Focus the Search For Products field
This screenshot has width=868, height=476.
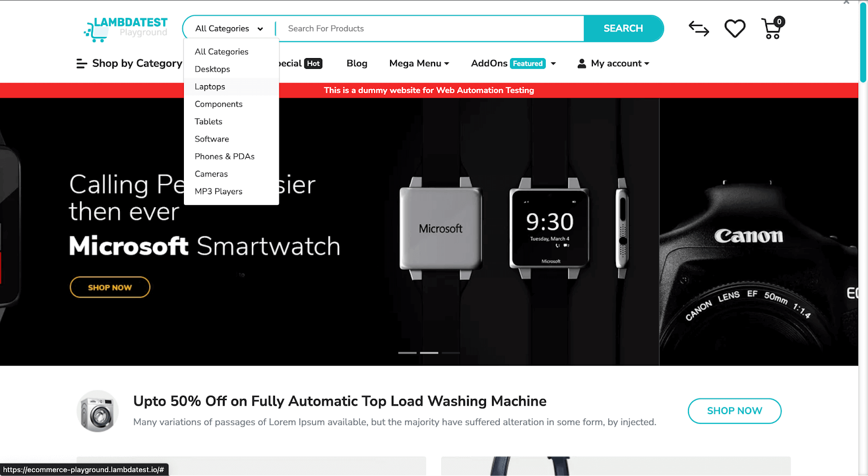tap(431, 29)
